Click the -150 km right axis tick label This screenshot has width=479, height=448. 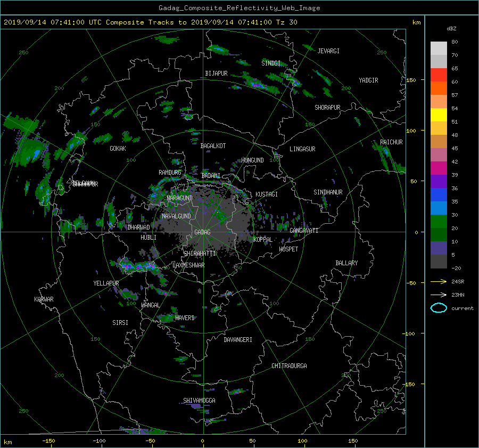410,384
